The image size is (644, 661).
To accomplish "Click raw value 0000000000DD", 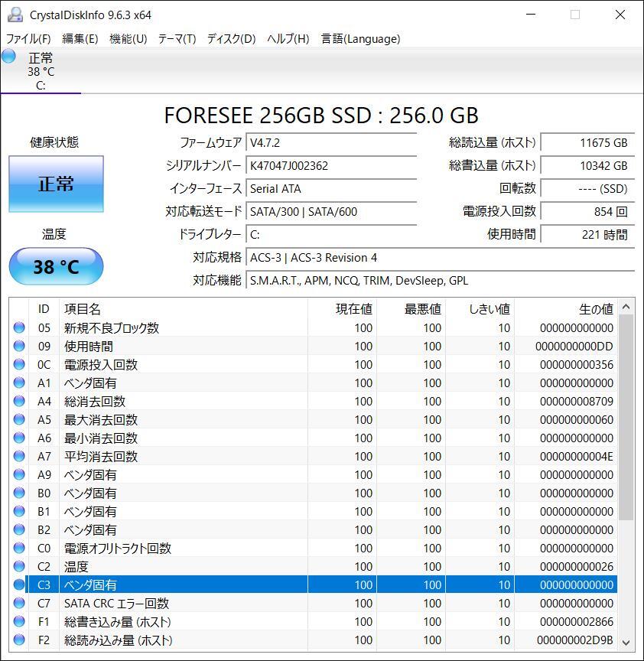I will click(574, 346).
